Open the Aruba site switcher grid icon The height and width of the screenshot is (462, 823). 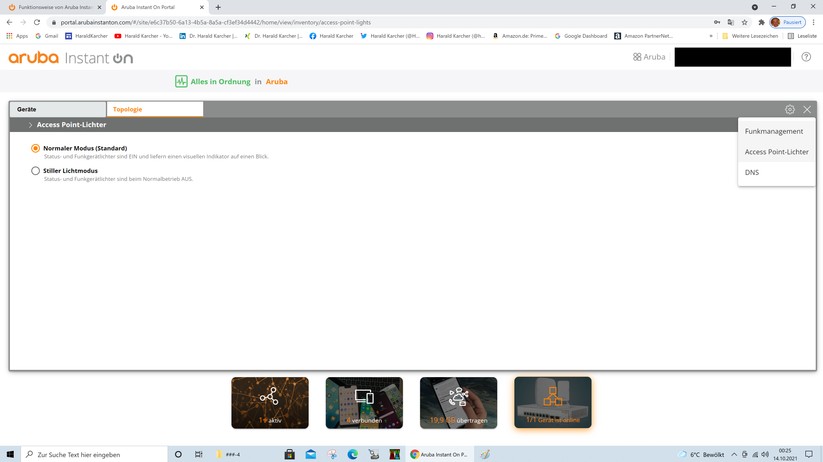click(x=637, y=57)
